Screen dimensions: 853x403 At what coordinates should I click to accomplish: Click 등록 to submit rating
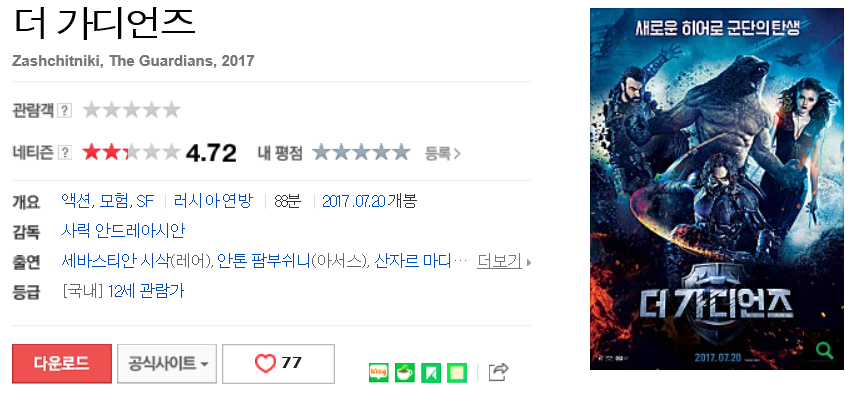click(443, 153)
